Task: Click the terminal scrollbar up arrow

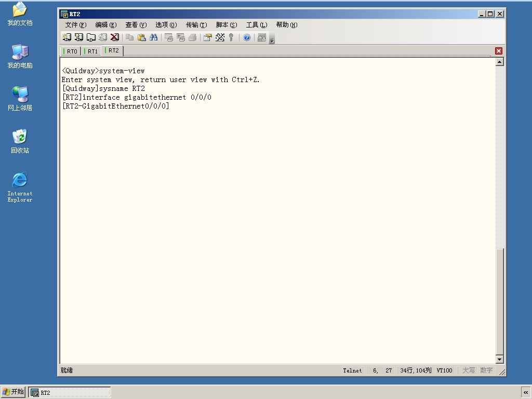Action: tap(499, 62)
